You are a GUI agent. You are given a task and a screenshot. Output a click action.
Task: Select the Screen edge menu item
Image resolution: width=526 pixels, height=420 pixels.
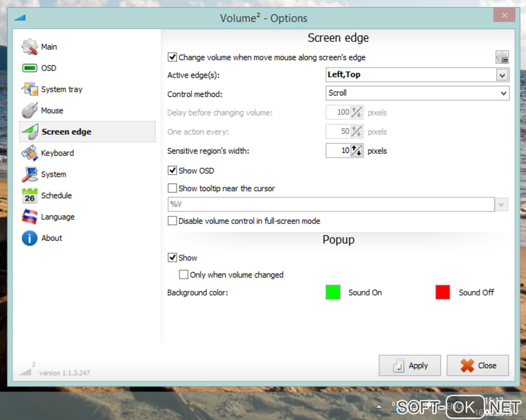point(88,132)
